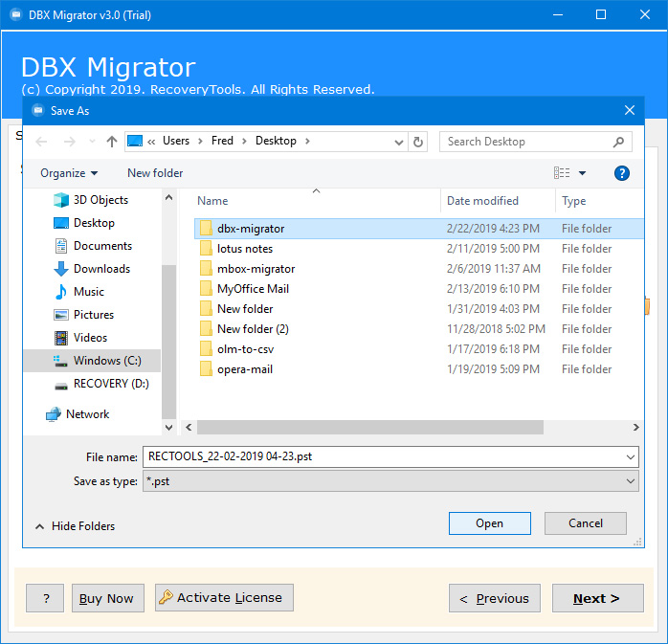The width and height of the screenshot is (668, 644).
Task: Click Activate License button
Action: click(224, 597)
